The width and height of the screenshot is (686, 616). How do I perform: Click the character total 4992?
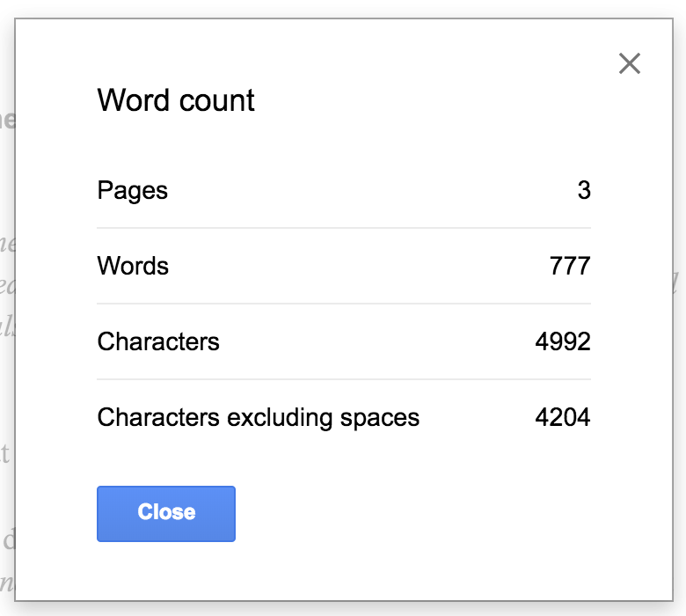(x=563, y=341)
